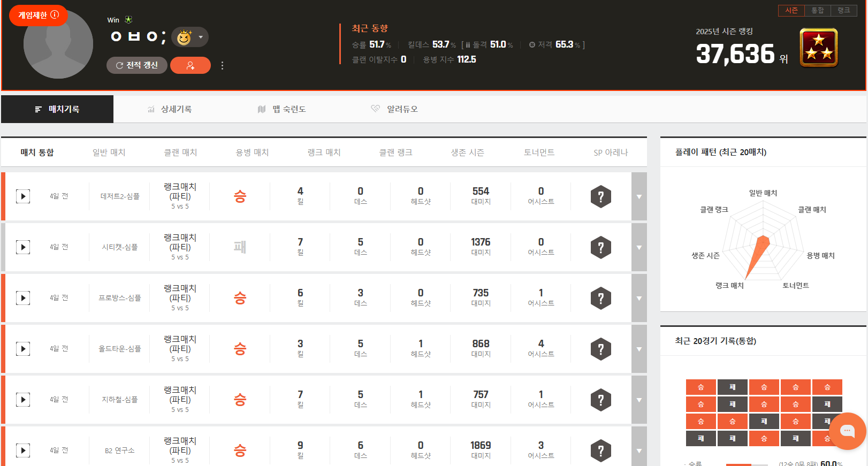Play replay of the 데저트2-심플 match

click(23, 196)
